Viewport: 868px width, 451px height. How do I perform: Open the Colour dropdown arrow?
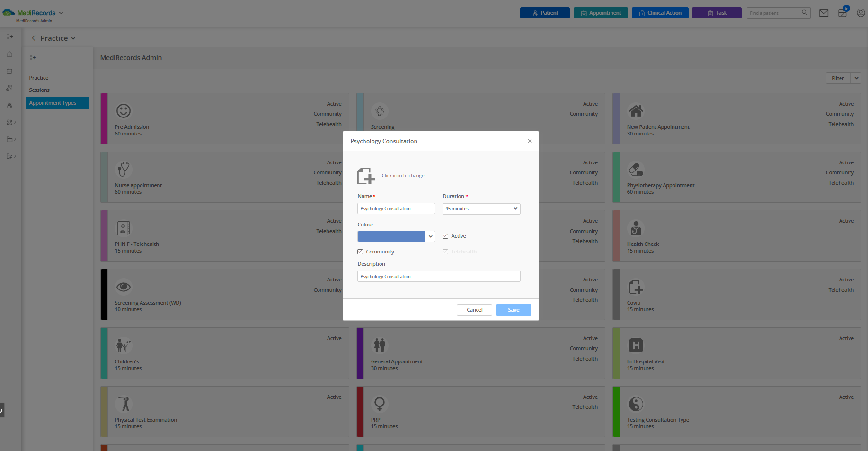[x=430, y=236]
